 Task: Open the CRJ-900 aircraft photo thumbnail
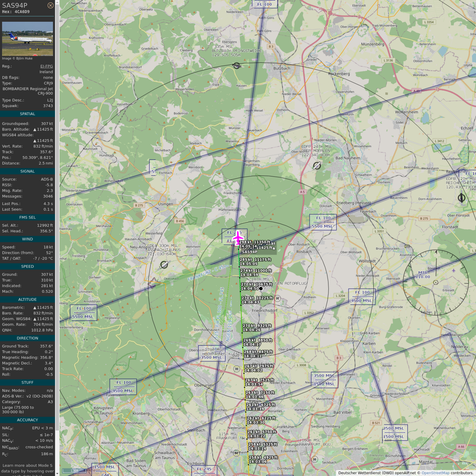[x=27, y=39]
